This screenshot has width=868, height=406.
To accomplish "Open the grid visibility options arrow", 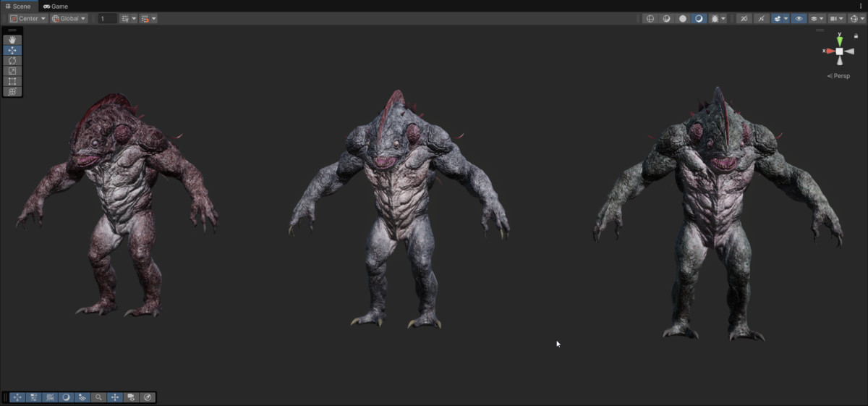I will (134, 18).
